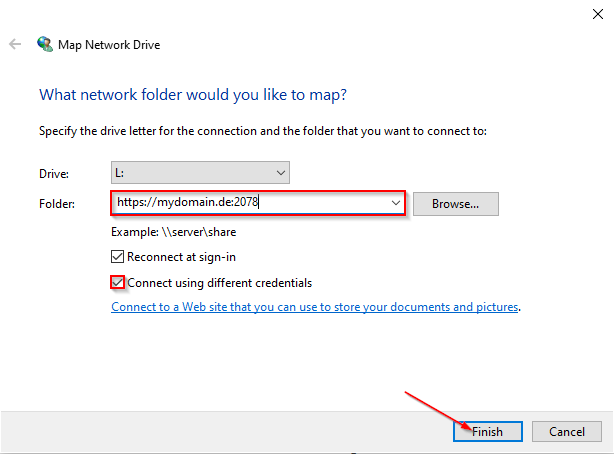Image resolution: width=614 pixels, height=454 pixels.
Task: Click the 'Drive:' field label
Action: [x=54, y=174]
